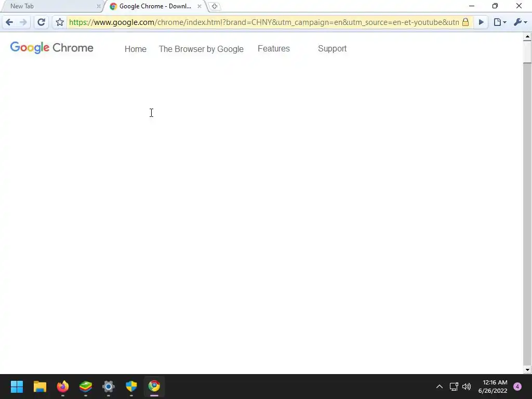Screen dimensions: 532x399
Task: Select the Google Chrome - Download tab
Action: pyautogui.click(x=155, y=6)
